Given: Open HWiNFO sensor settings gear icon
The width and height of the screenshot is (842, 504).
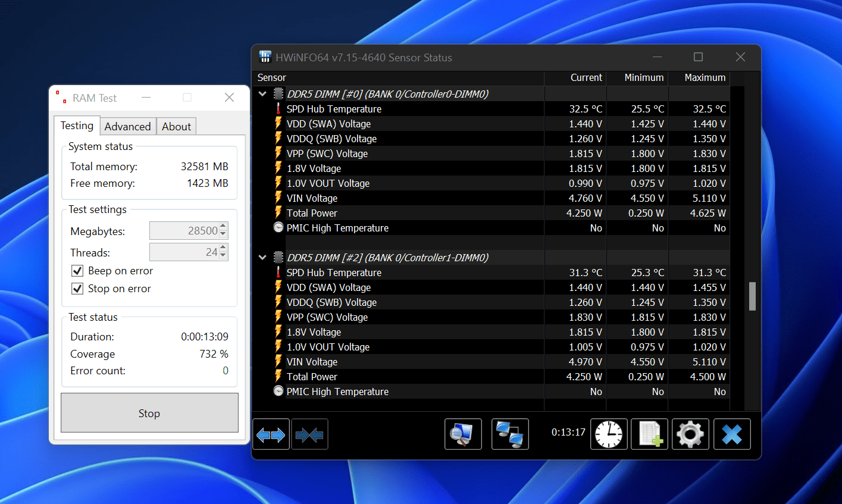Looking at the screenshot, I should point(690,434).
